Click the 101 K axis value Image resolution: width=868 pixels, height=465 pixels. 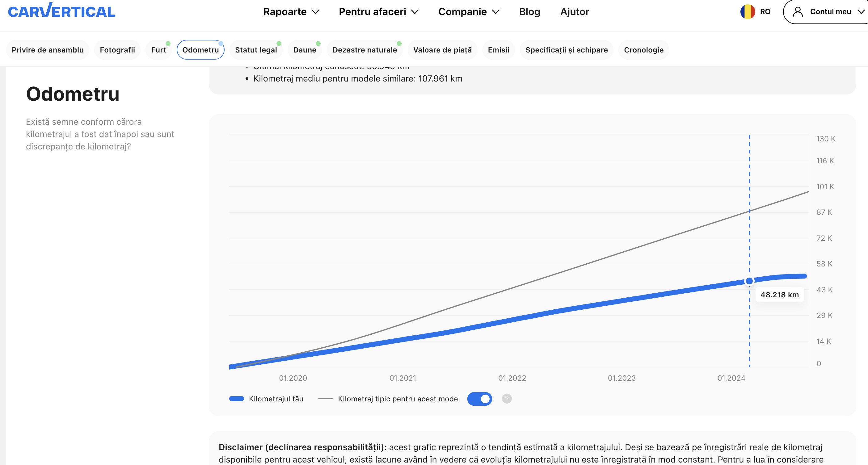pyautogui.click(x=825, y=186)
